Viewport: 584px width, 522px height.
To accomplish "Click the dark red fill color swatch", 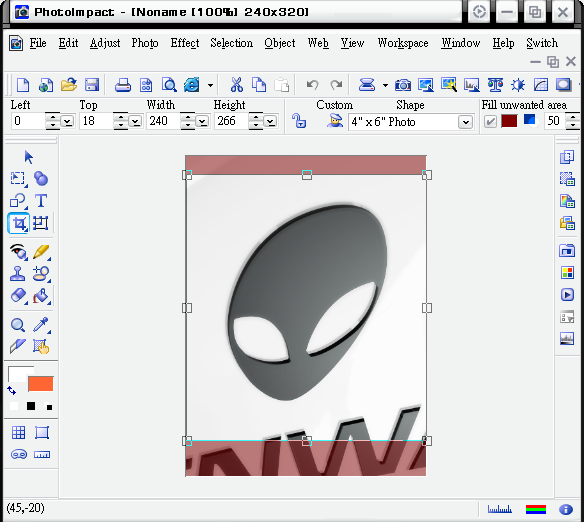I will (x=509, y=121).
